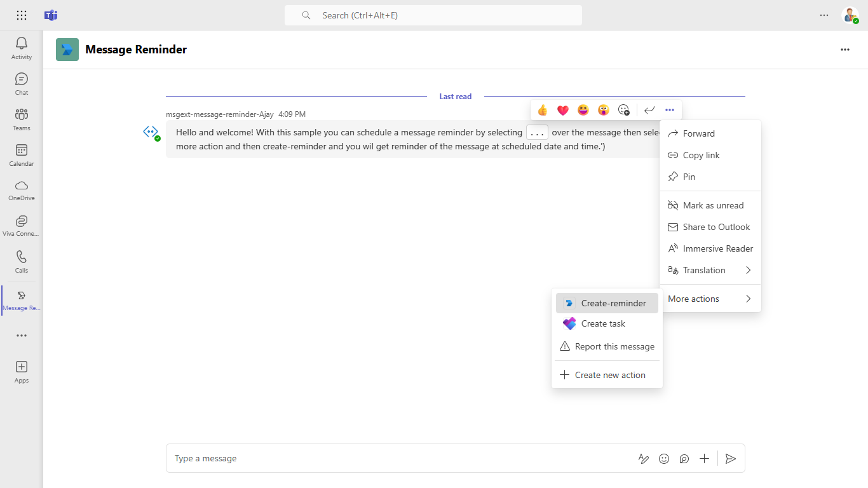React with the surprised emoji
Image resolution: width=868 pixels, height=488 pixels.
pyautogui.click(x=603, y=110)
